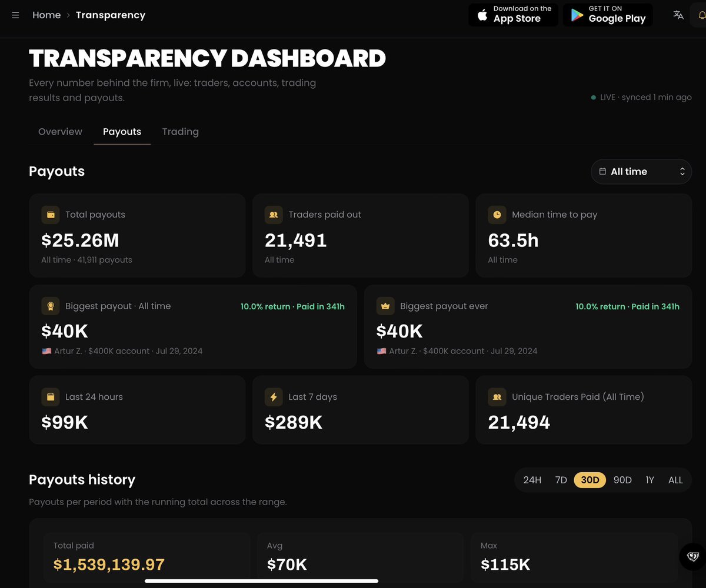The image size is (706, 588).
Task: Click the 63.5h median time value
Action: [513, 240]
